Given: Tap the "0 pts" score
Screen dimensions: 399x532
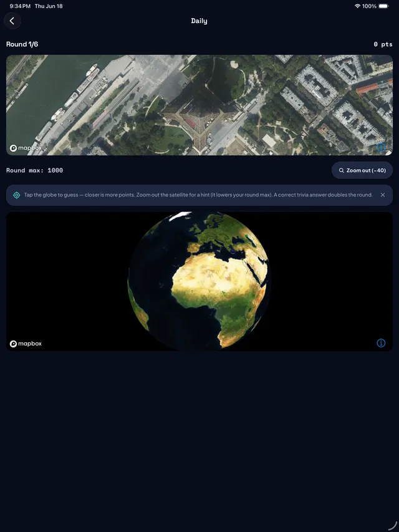Looking at the screenshot, I should (383, 44).
